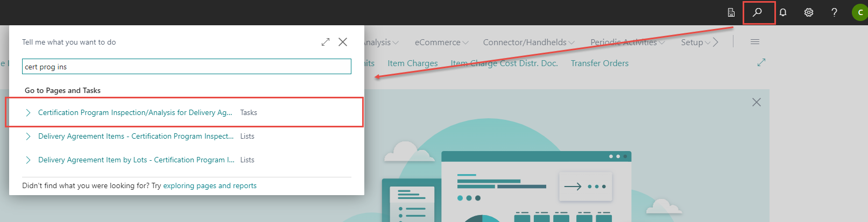The width and height of the screenshot is (868, 222).
Task: Open the notifications bell icon
Action: 783,12
